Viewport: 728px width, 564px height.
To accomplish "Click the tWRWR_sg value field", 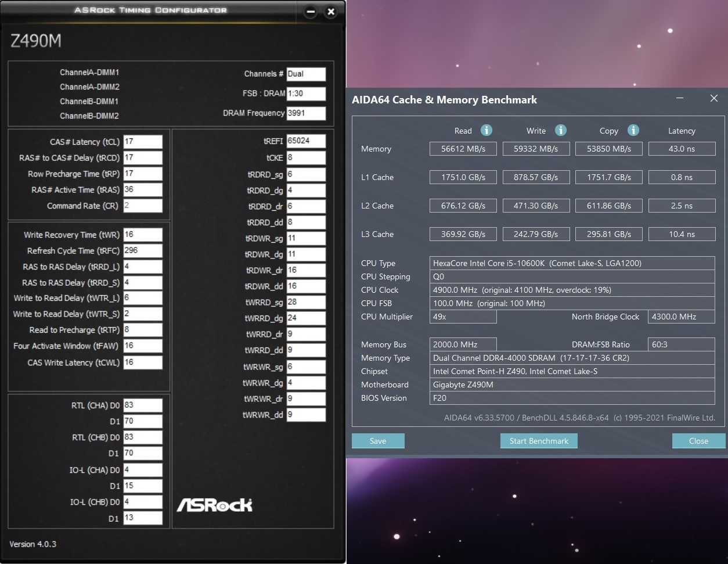I will (306, 367).
